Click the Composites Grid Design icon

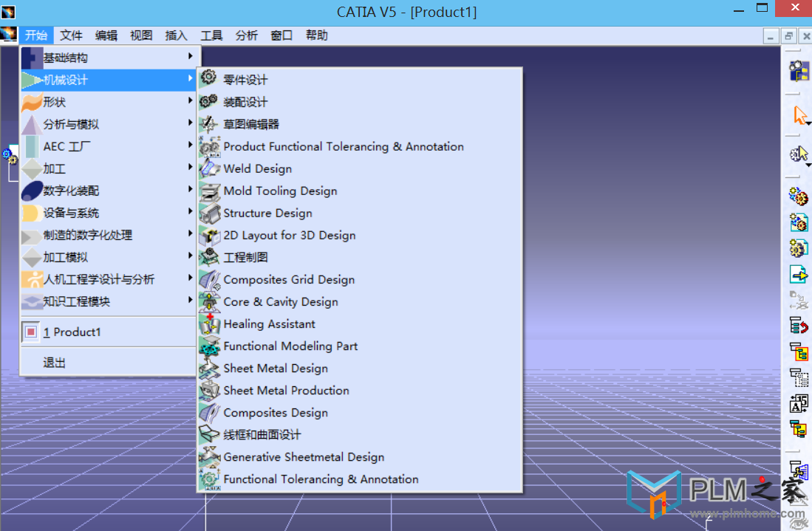coord(209,279)
